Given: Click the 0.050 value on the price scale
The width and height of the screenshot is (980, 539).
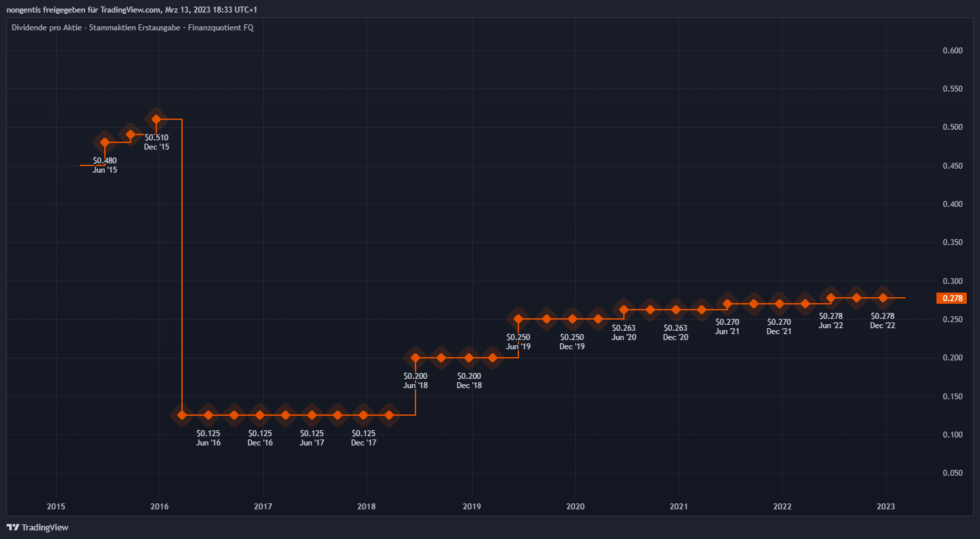Looking at the screenshot, I should pos(952,473).
